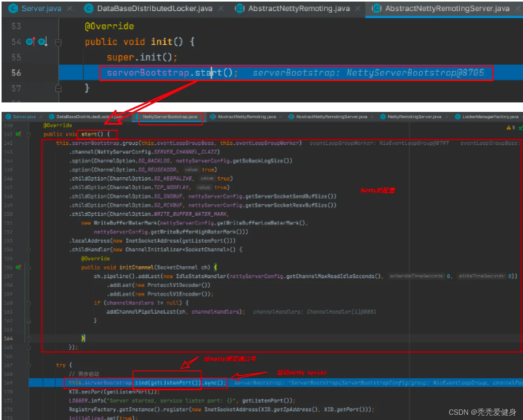
Task: Open the LockerManagerFactory.java tab
Action: click(490, 117)
